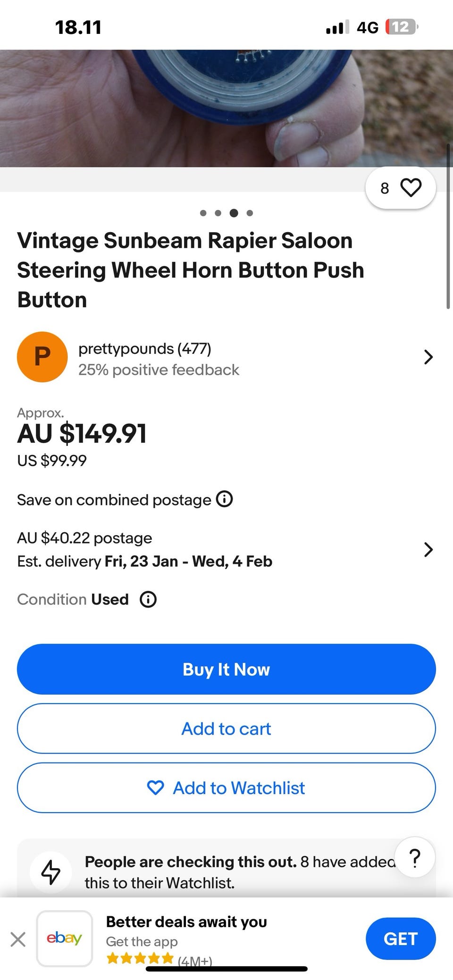Toggle Add to Watchlist button

[226, 788]
